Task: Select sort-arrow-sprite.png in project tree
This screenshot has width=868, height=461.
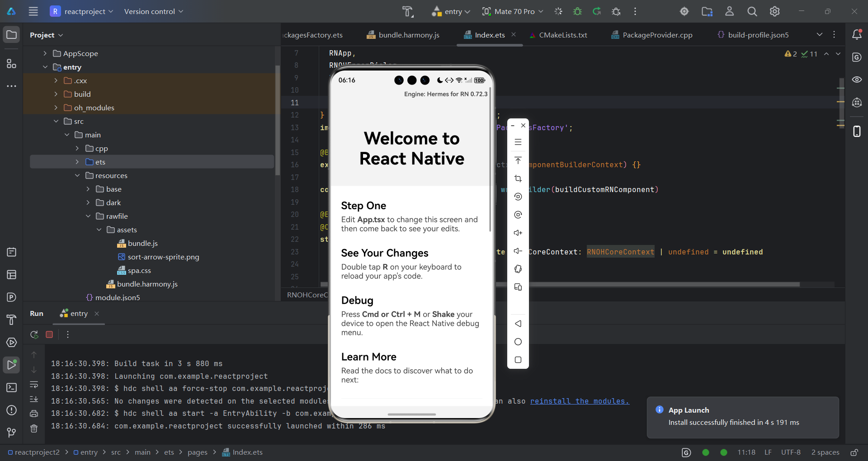Action: click(158, 257)
